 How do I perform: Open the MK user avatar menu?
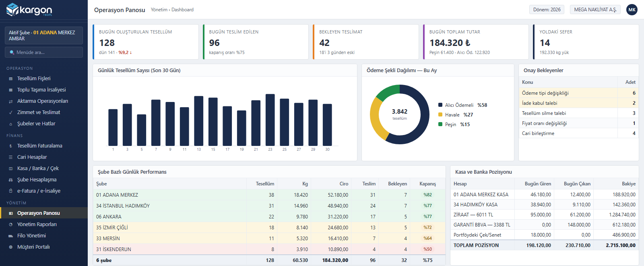tap(632, 10)
